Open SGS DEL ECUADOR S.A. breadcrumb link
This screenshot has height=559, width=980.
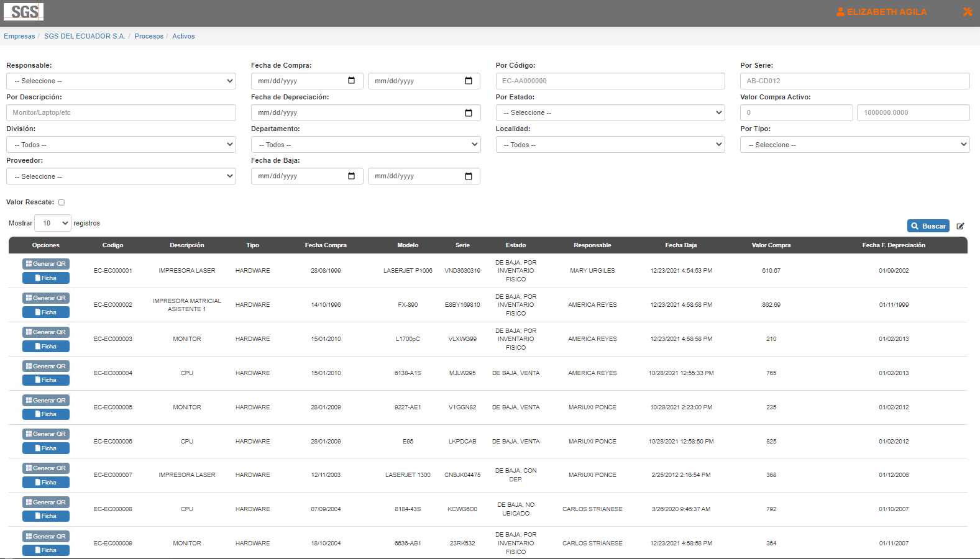pos(85,36)
